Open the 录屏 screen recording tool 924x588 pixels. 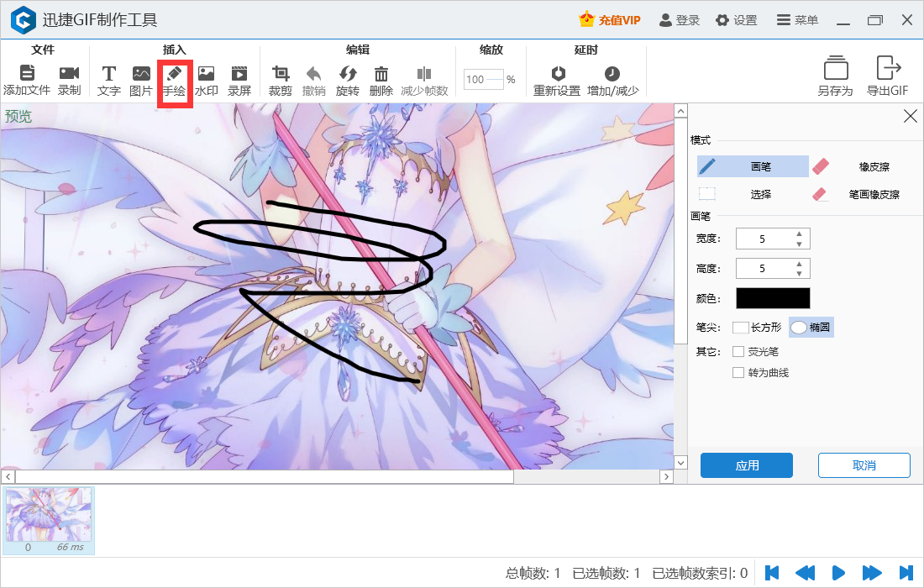click(x=239, y=81)
